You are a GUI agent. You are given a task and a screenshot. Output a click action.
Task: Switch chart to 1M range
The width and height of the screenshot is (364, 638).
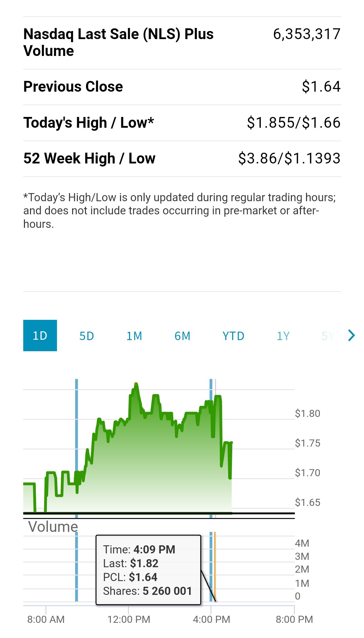click(134, 336)
